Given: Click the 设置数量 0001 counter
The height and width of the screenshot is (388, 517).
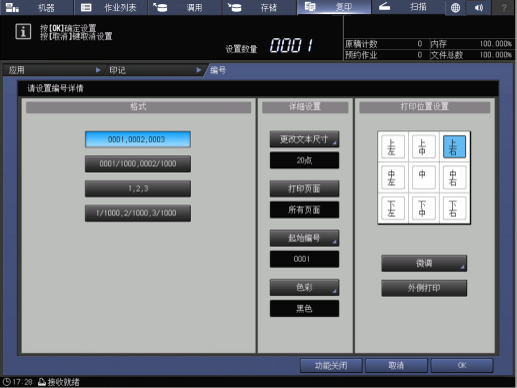Looking at the screenshot, I should [x=292, y=45].
